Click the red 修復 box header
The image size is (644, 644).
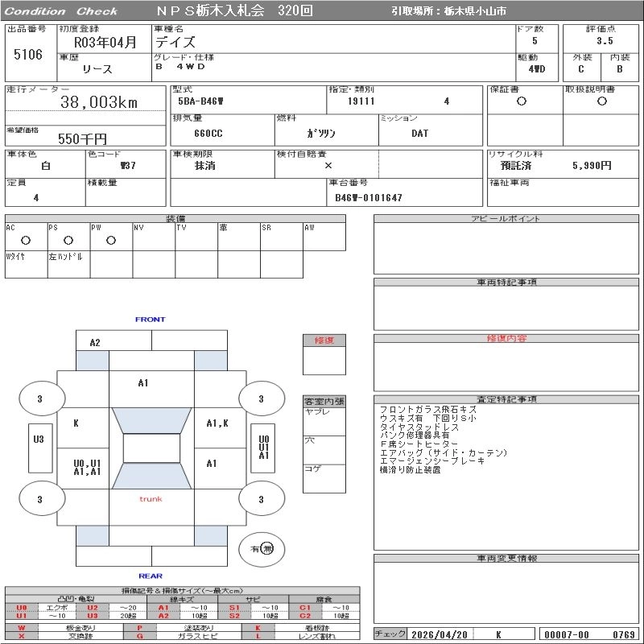tap(324, 341)
